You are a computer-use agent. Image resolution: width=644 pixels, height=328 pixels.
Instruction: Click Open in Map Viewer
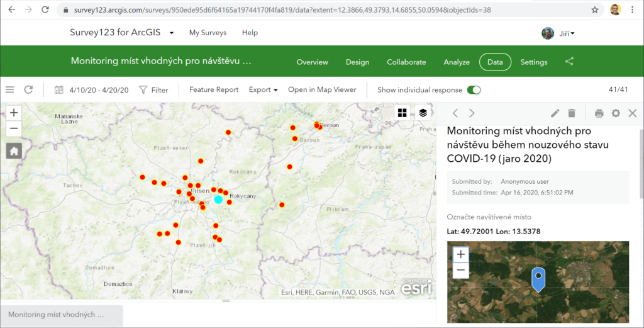point(322,90)
